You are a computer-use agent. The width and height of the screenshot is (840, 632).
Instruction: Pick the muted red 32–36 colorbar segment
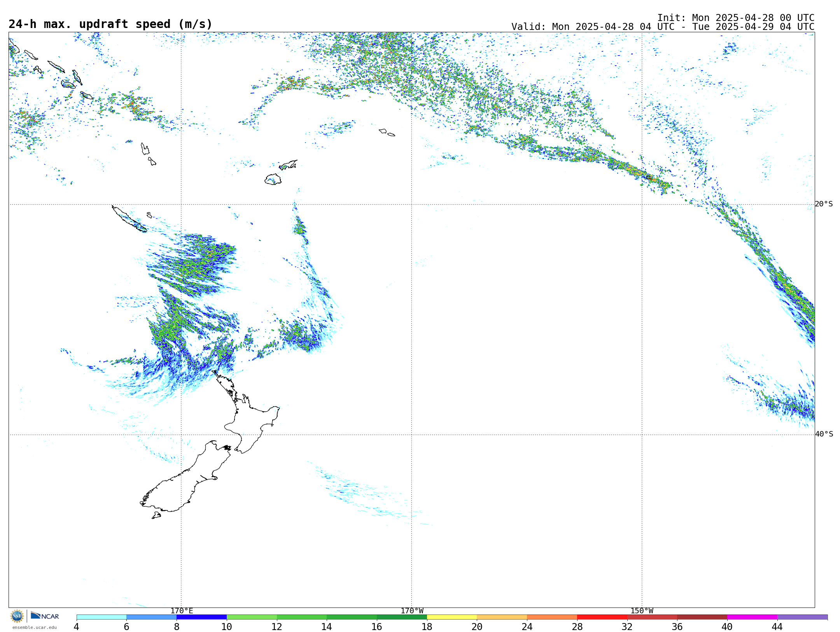click(652, 617)
